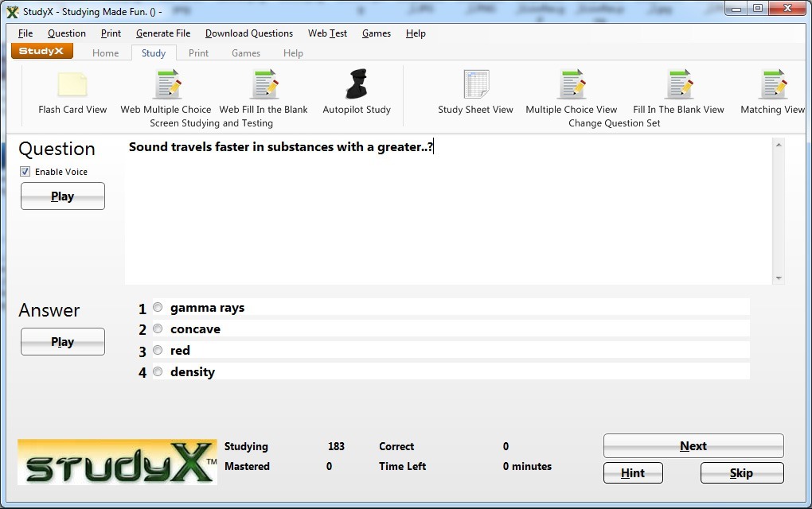Launch Web Multiple Choice testing
The width and height of the screenshot is (812, 509).
pos(166,92)
